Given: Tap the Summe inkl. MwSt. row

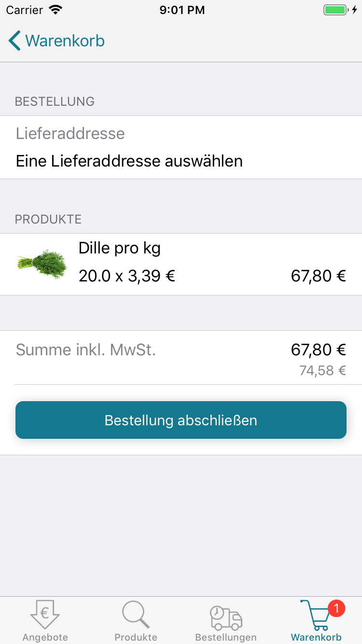Looking at the screenshot, I should 86,350.
